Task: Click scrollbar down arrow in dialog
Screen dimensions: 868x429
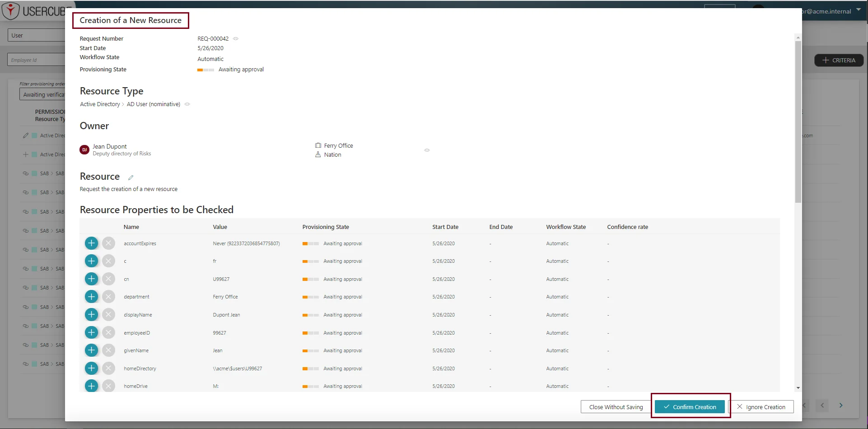Action: coord(798,388)
